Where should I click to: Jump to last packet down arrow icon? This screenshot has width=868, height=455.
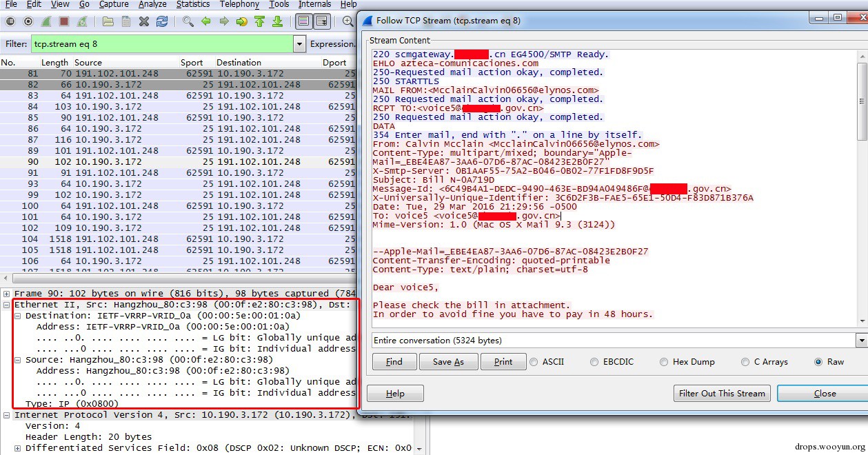point(277,21)
